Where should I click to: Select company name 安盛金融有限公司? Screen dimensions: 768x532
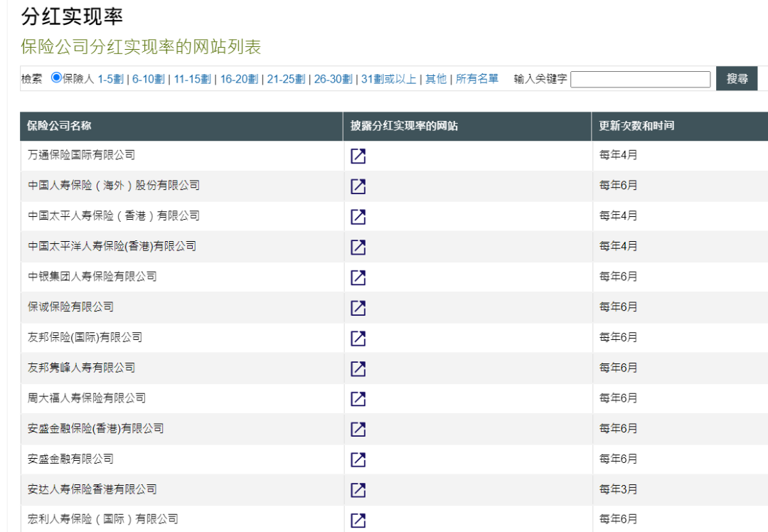[70, 459]
